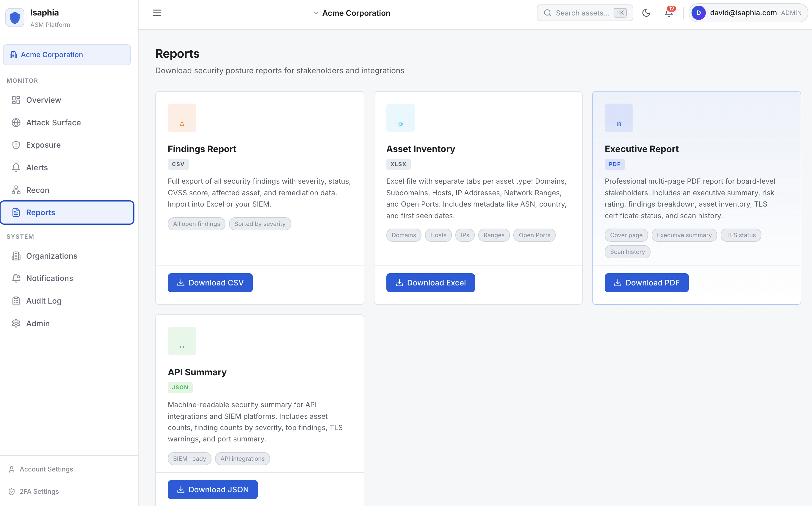The width and height of the screenshot is (812, 506).
Task: Open the Exposure section
Action: coord(67,145)
